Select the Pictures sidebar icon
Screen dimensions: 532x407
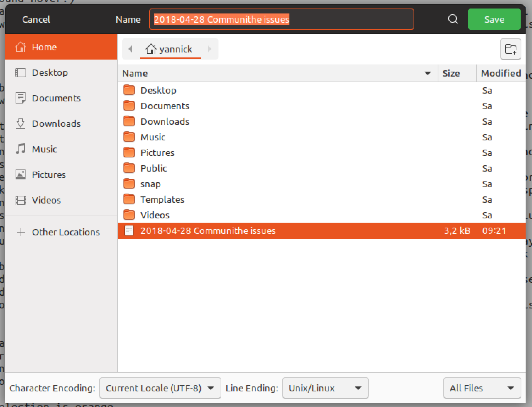point(21,174)
